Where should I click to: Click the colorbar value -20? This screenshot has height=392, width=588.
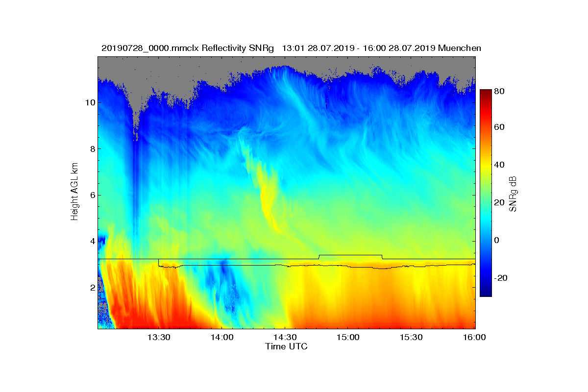click(x=501, y=278)
